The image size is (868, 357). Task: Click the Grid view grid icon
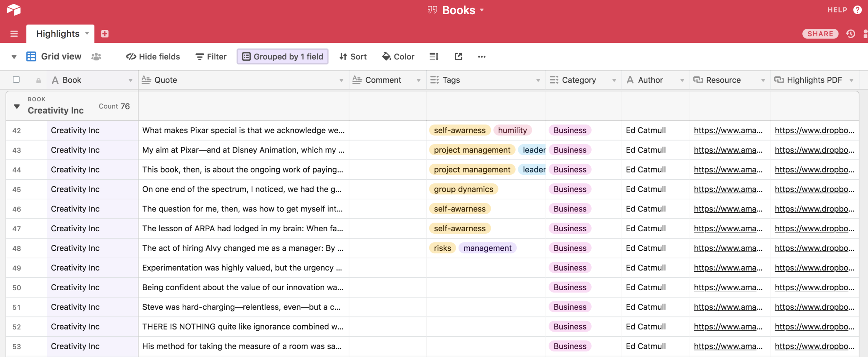tap(31, 56)
